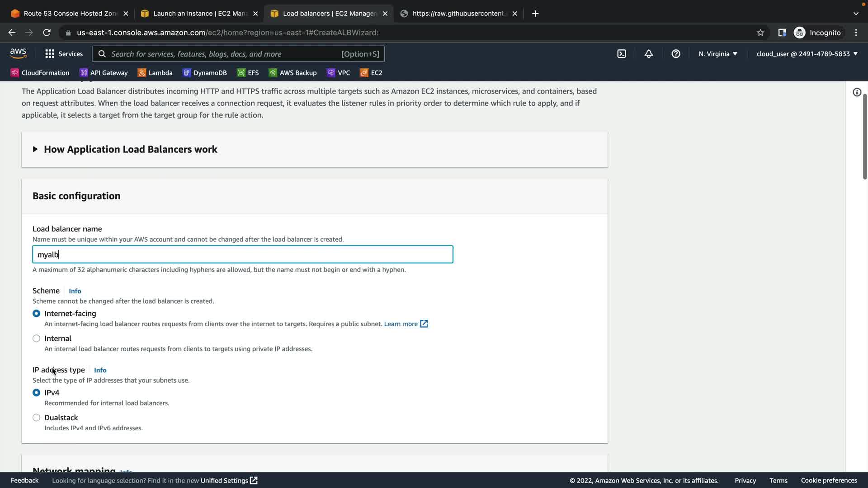Open the Services grid menu

[x=64, y=54]
